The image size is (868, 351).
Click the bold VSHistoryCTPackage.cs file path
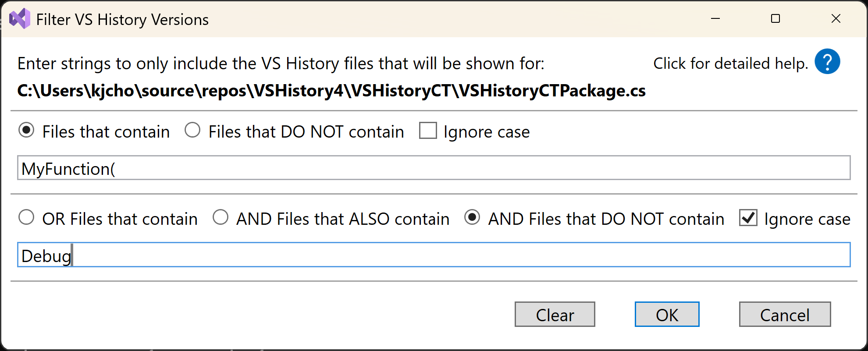[x=331, y=91]
